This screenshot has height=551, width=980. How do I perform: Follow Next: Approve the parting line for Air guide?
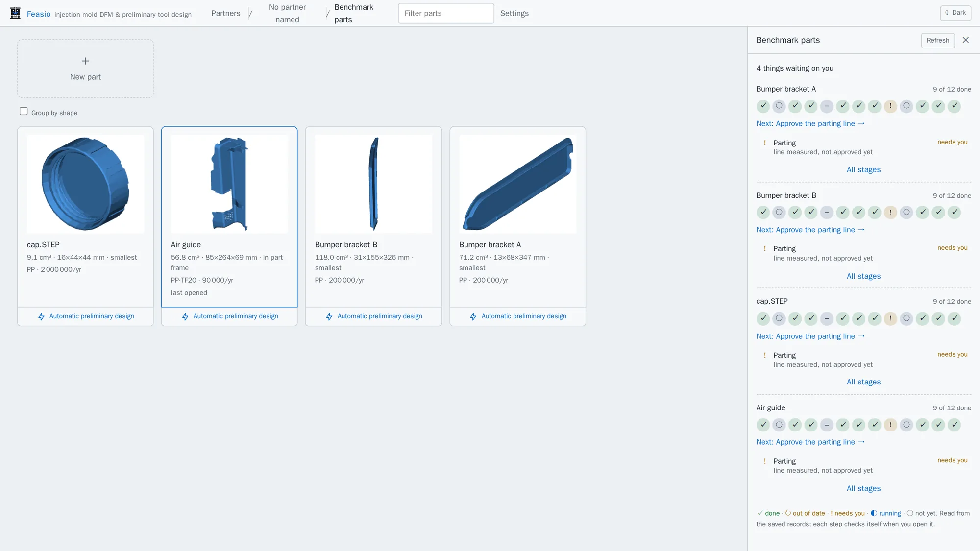click(x=810, y=442)
